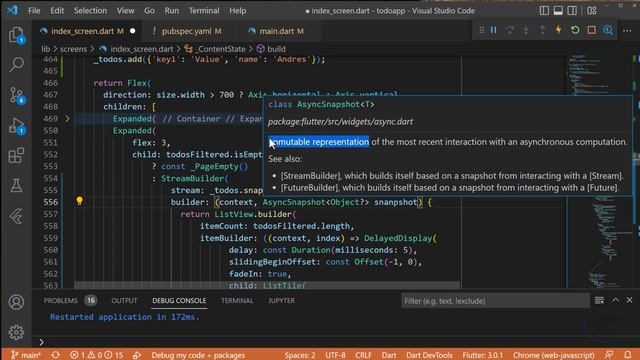
Task: Trigger Flutter Hot Reload lightning icon
Action: [x=558, y=30]
